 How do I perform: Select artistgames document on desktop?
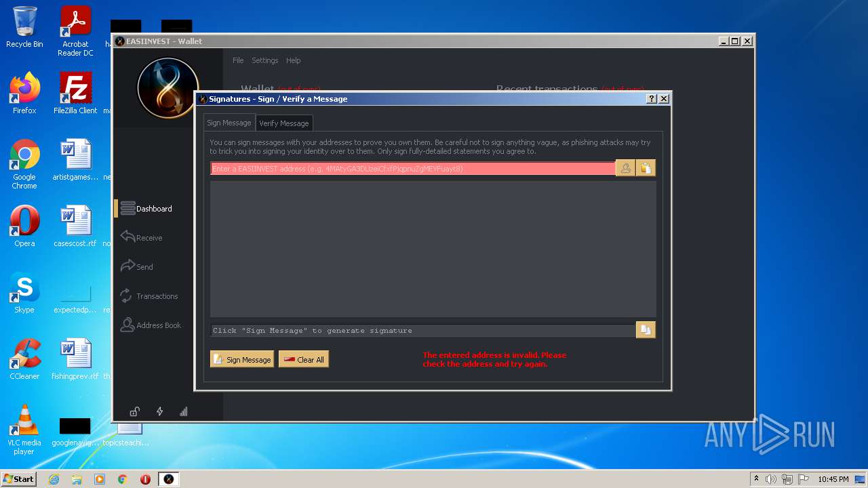pyautogui.click(x=75, y=160)
